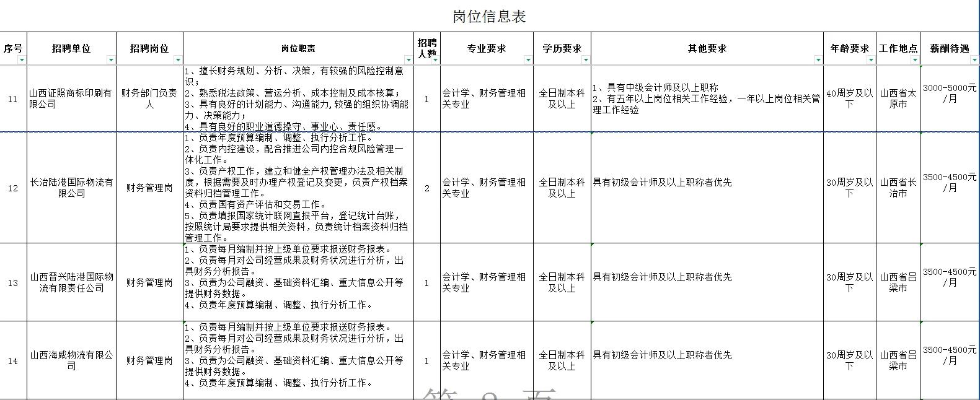Select the 学历要求 header cell
Image resolution: width=980 pixels, height=400 pixels.
coord(562,48)
